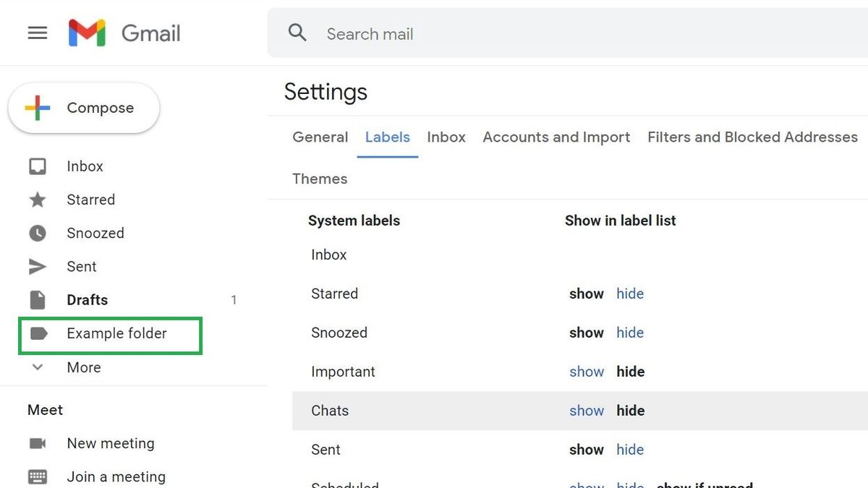
Task: Click the Starred star icon
Action: [x=38, y=200]
